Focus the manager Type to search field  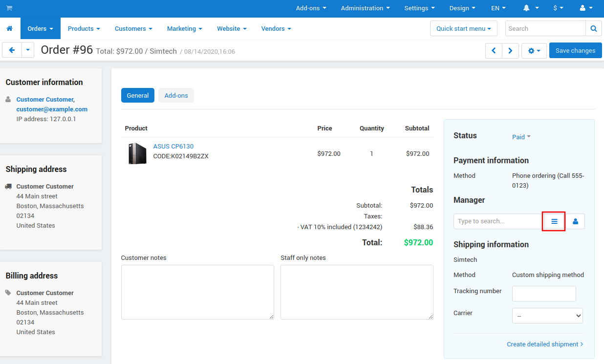click(x=498, y=221)
